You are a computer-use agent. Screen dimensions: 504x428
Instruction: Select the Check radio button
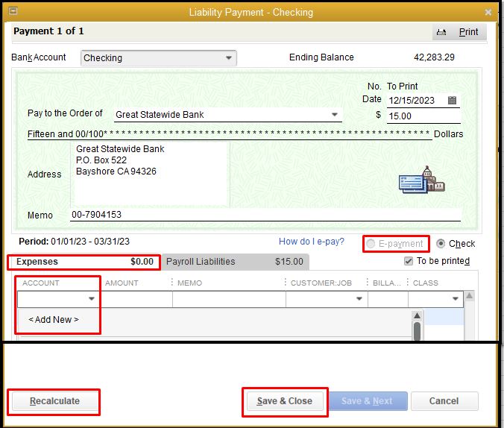pos(441,243)
